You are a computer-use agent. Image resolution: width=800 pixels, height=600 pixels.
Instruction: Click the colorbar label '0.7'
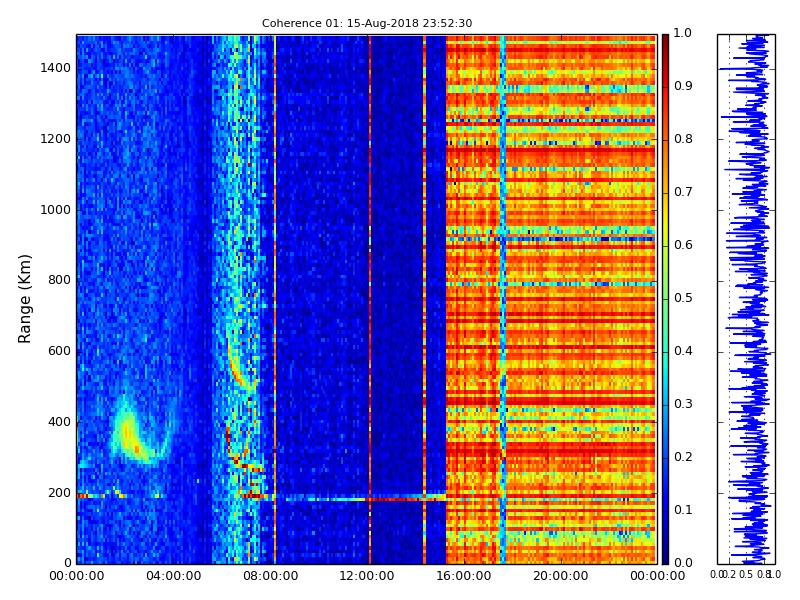point(683,192)
